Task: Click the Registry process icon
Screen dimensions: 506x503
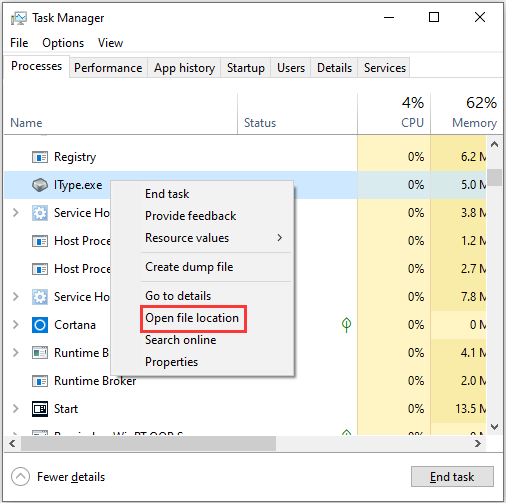Action: [x=40, y=157]
